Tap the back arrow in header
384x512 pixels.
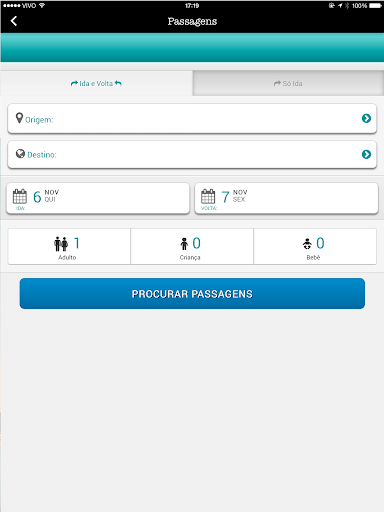point(14,21)
